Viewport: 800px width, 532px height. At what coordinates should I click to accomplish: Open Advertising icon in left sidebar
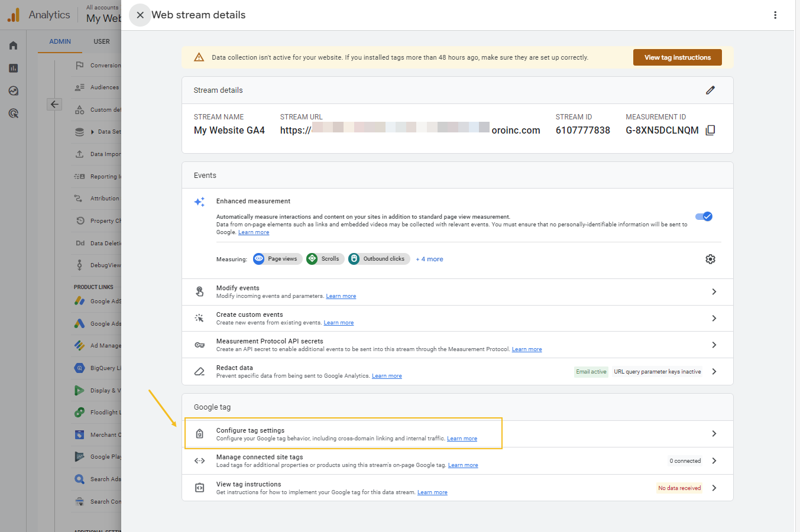(13, 113)
